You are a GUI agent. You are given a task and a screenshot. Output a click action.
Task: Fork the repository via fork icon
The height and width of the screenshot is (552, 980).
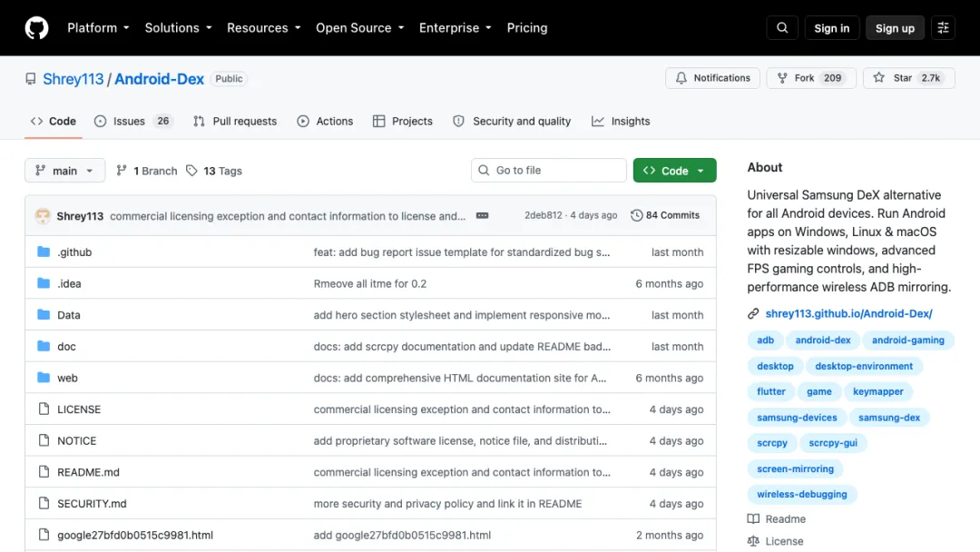pos(782,78)
